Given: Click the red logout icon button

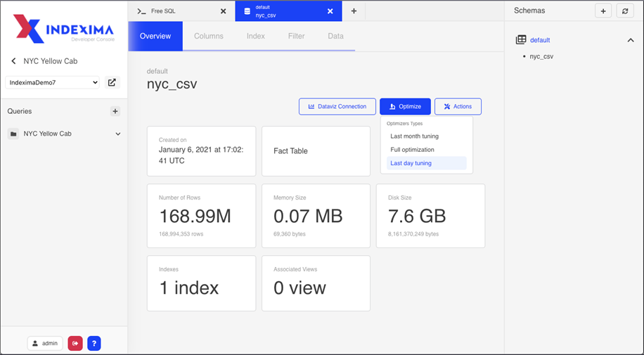Looking at the screenshot, I should [x=75, y=343].
